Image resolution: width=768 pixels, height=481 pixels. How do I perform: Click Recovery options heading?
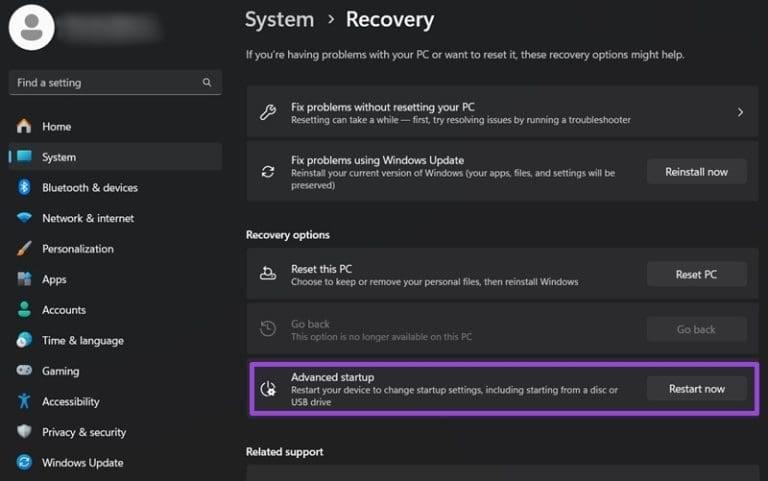288,235
